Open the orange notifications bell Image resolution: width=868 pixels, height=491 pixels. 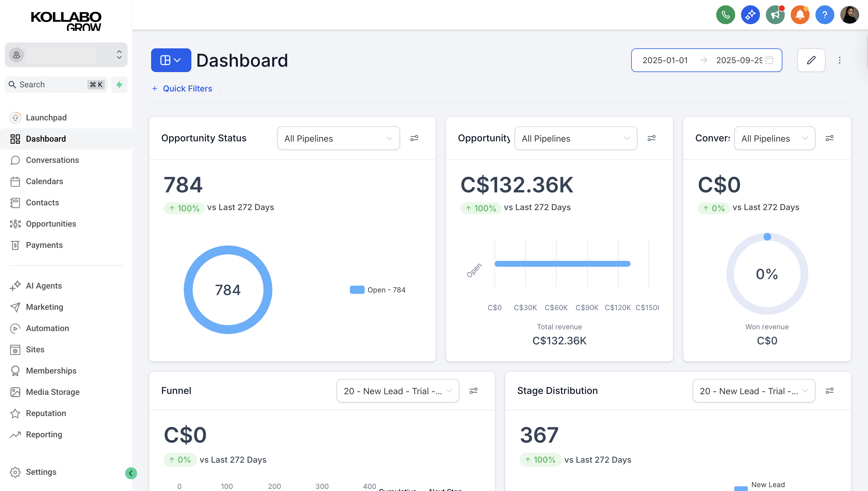coord(800,15)
